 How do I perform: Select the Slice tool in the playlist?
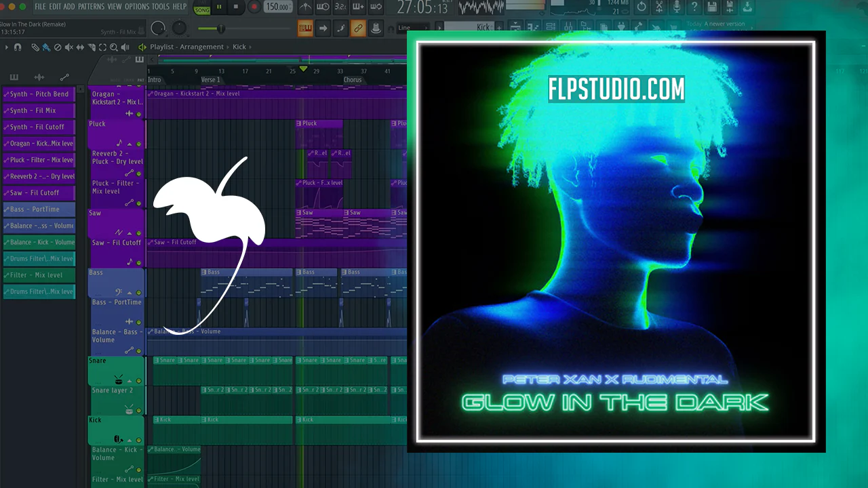coord(91,47)
